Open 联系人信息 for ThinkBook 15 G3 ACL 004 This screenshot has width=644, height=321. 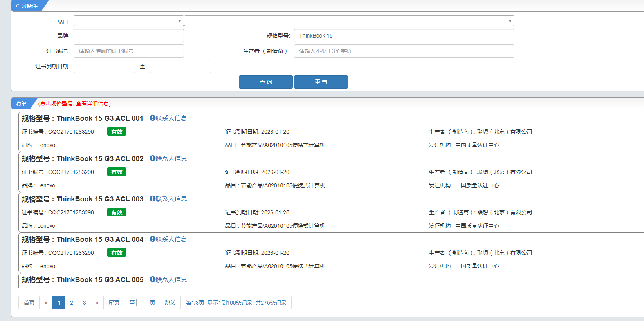[171, 239]
